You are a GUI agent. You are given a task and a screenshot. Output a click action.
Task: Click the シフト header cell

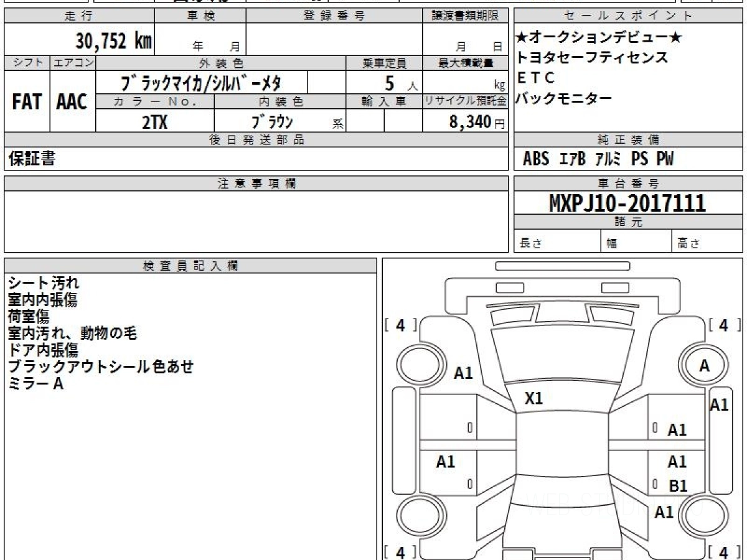coord(27,63)
